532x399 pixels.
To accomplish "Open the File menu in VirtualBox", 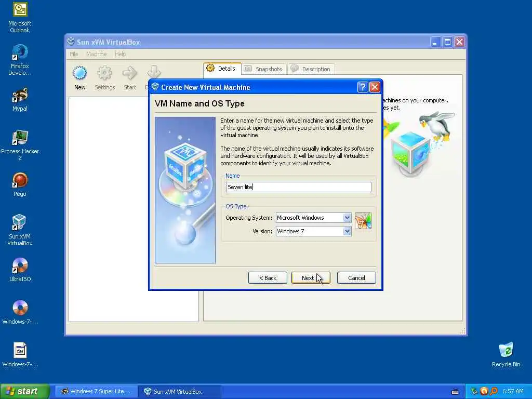I will 74,54.
